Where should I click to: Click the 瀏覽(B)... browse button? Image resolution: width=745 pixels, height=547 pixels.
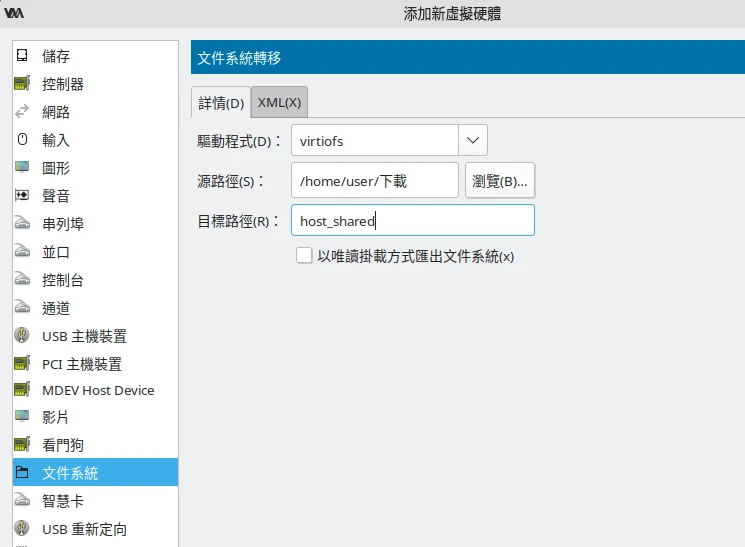499,181
